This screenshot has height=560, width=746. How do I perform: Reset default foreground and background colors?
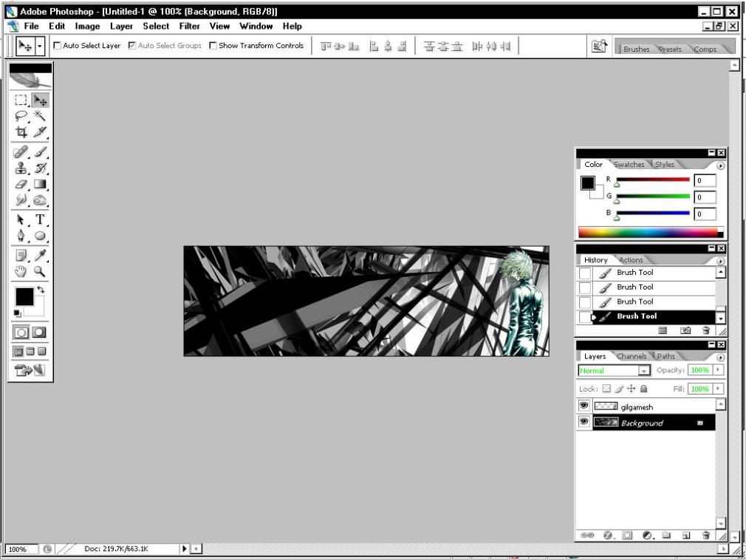coord(17,313)
